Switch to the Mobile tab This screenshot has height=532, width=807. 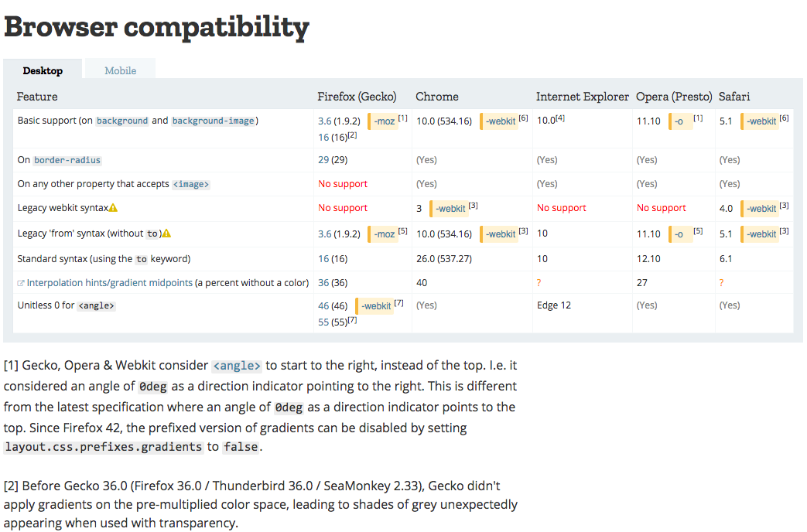click(121, 70)
